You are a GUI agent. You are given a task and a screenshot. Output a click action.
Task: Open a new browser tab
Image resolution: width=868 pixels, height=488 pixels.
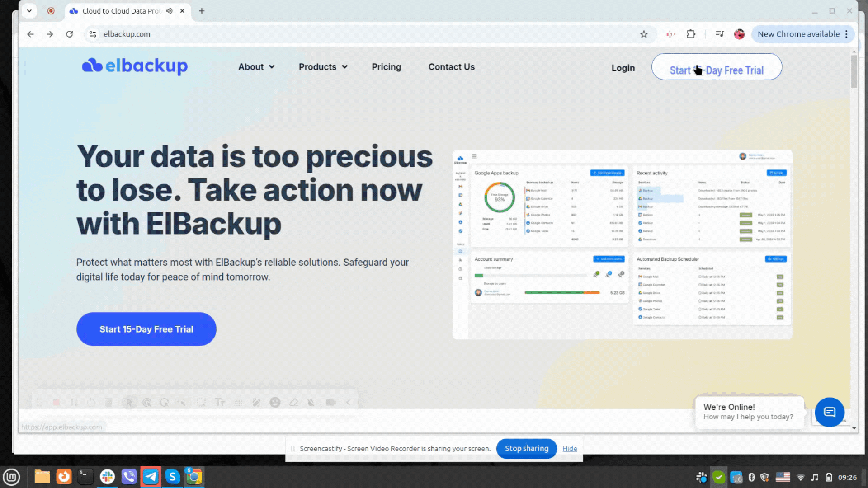tap(202, 11)
